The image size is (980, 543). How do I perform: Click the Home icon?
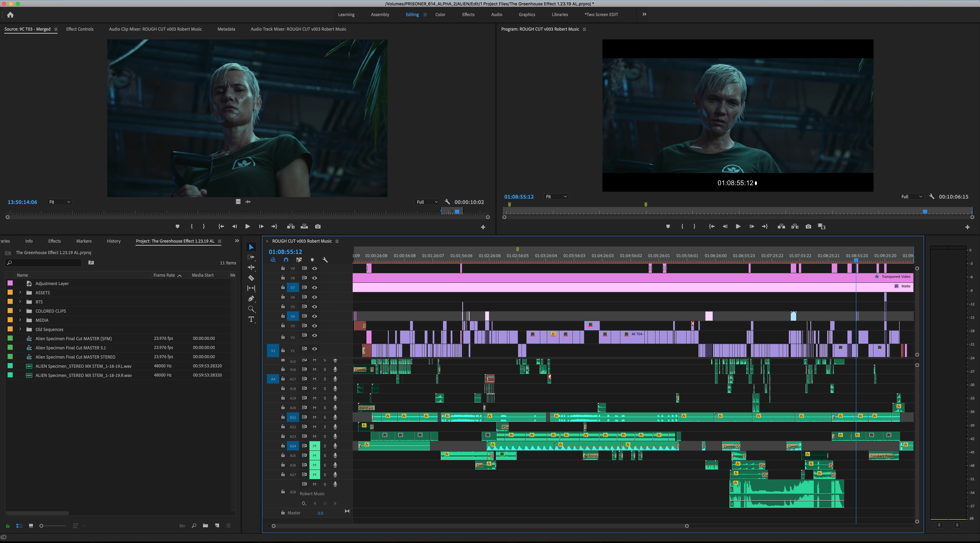[x=10, y=15]
